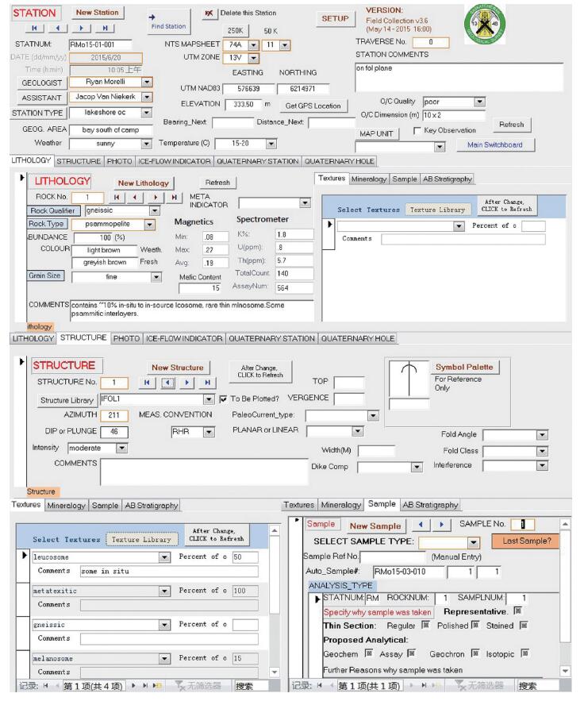This screenshot has height=701, width=588.
Task: Go to next station record arrow
Action: (81, 28)
